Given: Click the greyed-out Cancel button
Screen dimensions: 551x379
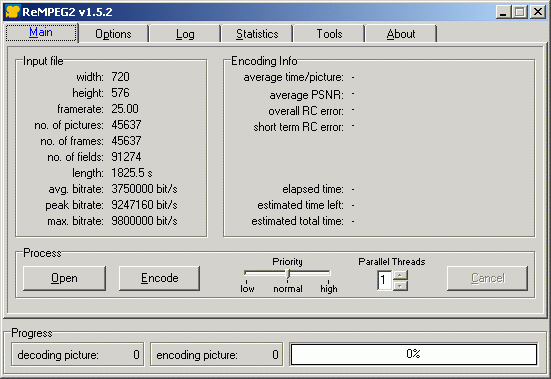Looking at the screenshot, I should tap(487, 278).
